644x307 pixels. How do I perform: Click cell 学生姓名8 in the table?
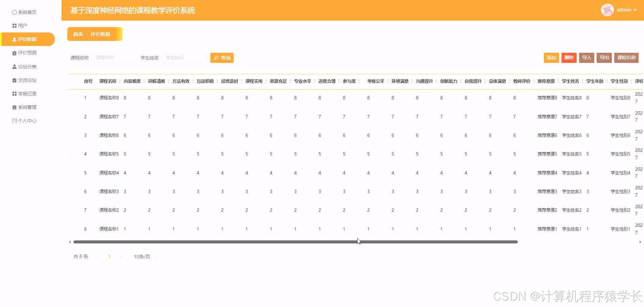572,98
